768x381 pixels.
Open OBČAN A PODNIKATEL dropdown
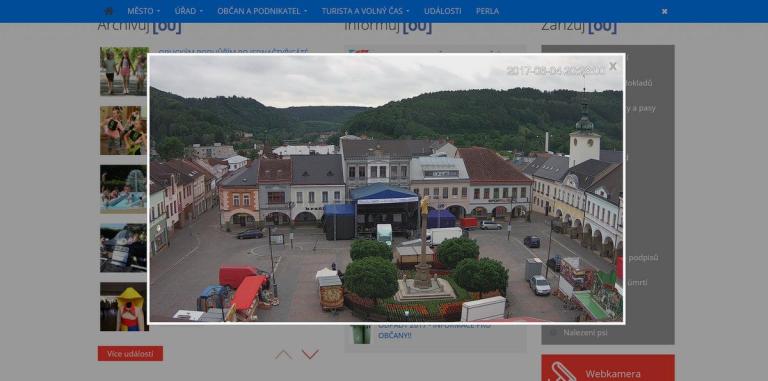(262, 11)
